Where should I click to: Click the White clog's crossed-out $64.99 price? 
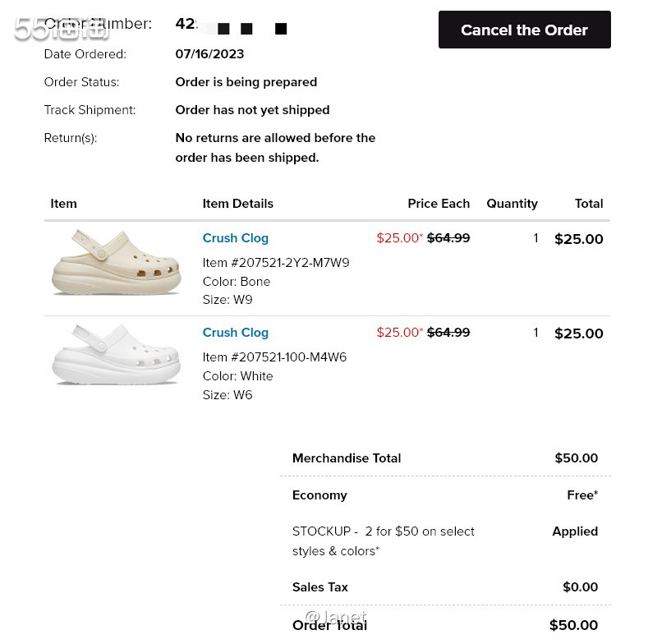pos(448,333)
